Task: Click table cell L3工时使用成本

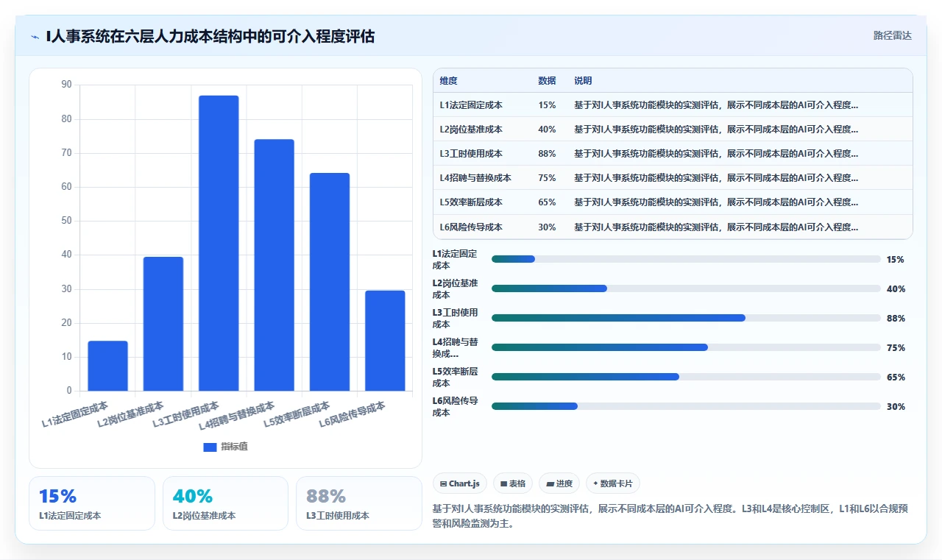Action: [x=471, y=154]
